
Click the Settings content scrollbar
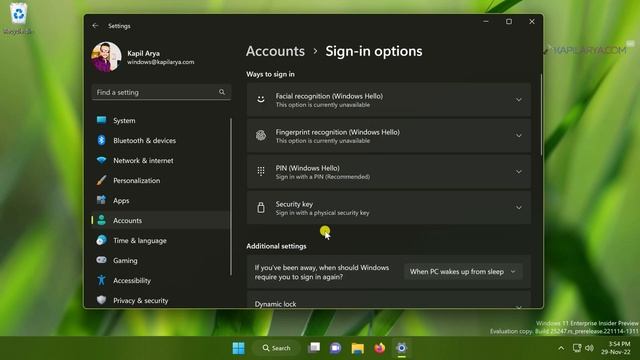pyautogui.click(x=542, y=115)
